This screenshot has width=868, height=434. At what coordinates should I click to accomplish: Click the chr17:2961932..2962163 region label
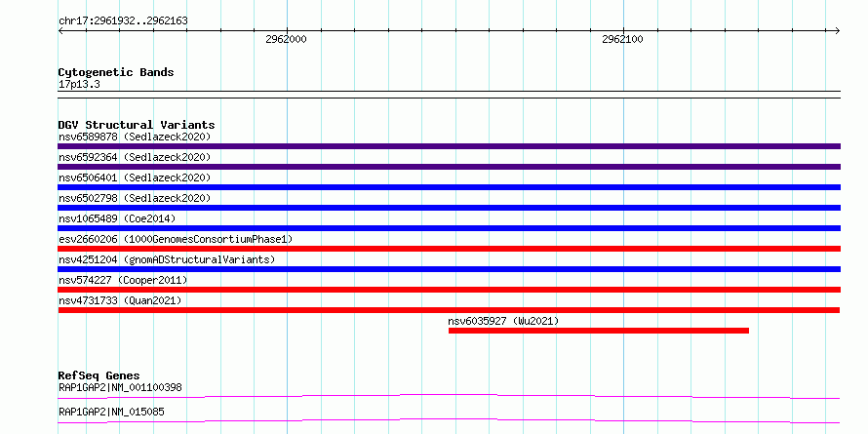coord(123,21)
